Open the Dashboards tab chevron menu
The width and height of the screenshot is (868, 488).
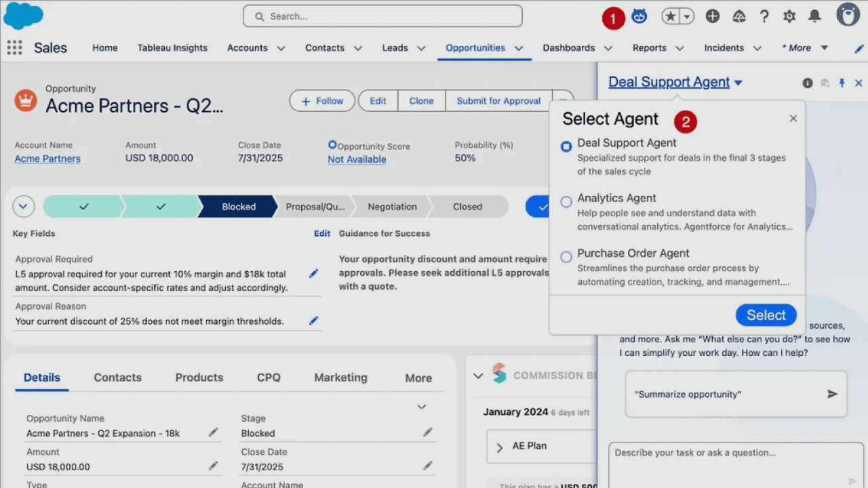[608, 48]
